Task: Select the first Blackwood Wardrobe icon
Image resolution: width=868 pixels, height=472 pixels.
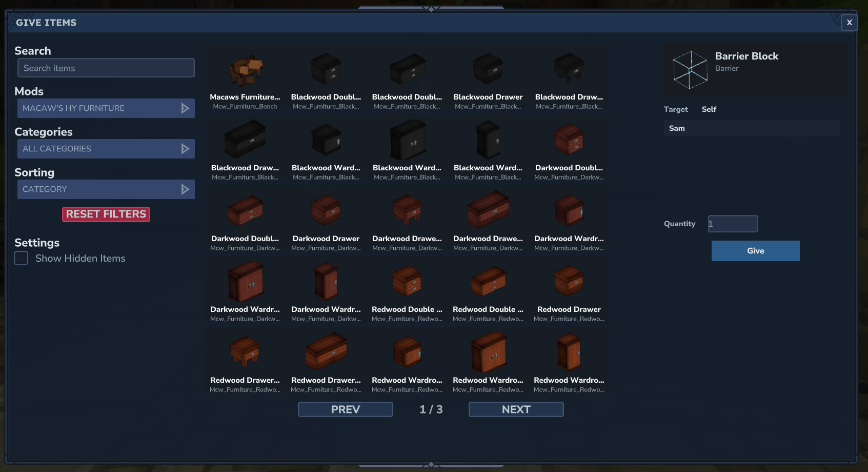Action: [326, 140]
